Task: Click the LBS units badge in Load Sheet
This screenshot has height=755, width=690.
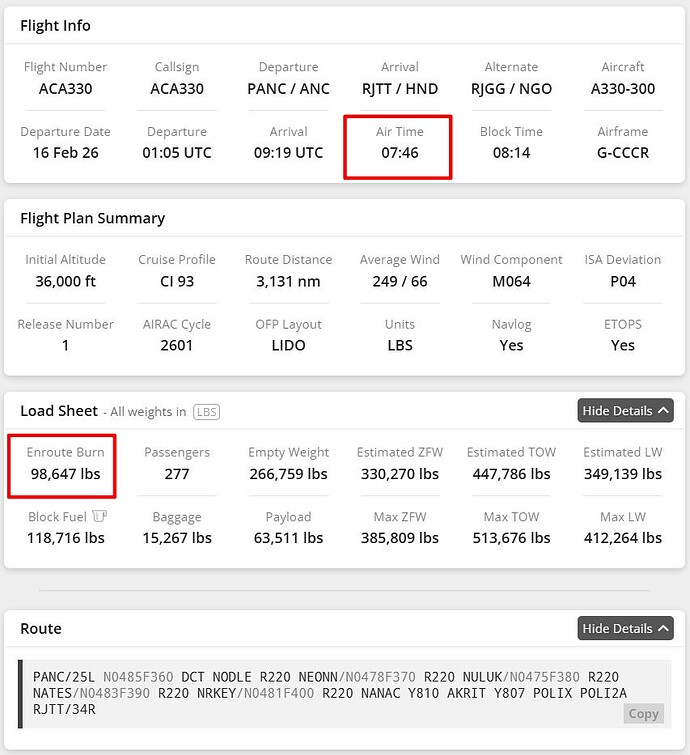Action: [206, 411]
